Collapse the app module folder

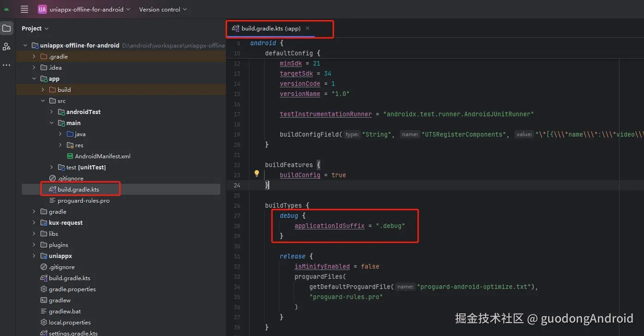tap(34, 78)
